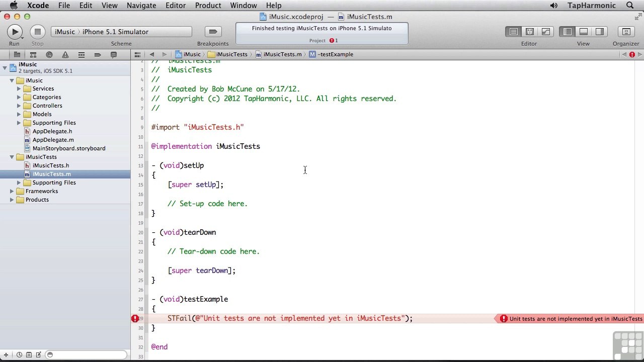644x362 pixels.
Task: Open related files grid menu
Action: pyautogui.click(x=137, y=54)
